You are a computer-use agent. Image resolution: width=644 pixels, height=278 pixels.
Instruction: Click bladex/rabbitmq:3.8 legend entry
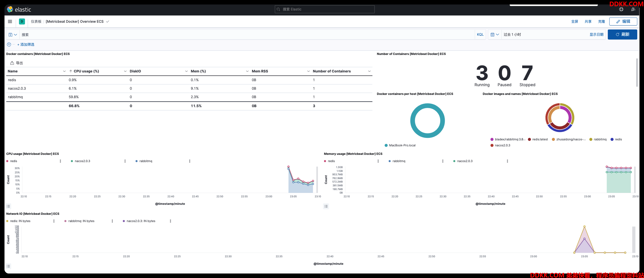[508, 139]
